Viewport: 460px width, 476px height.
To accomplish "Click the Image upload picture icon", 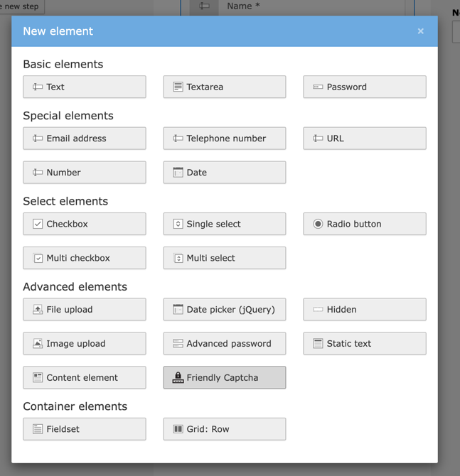I will pos(38,344).
